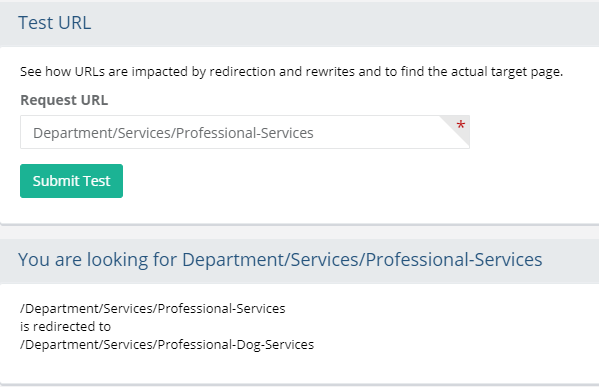Click the placeholder text inside the URL box
Screen dimensions: 599x387
(173, 133)
